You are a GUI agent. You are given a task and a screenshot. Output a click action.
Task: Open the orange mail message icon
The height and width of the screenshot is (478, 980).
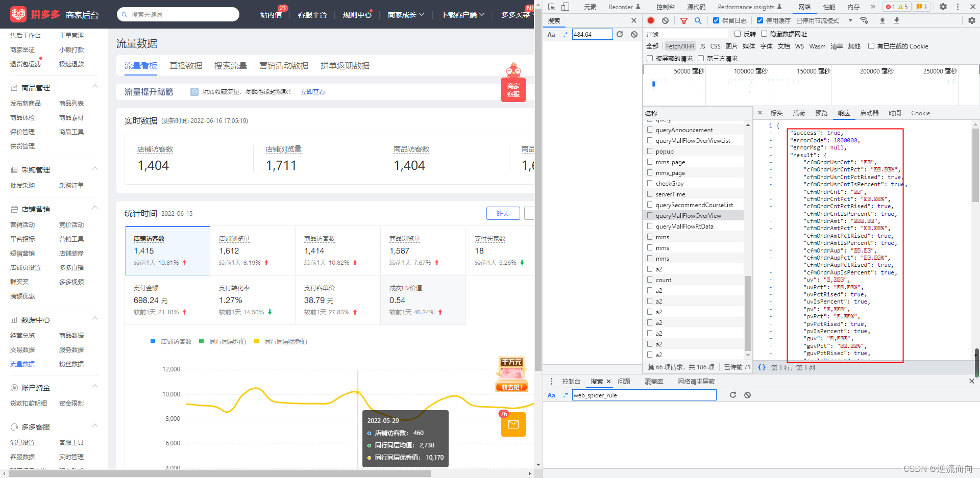pyautogui.click(x=513, y=424)
